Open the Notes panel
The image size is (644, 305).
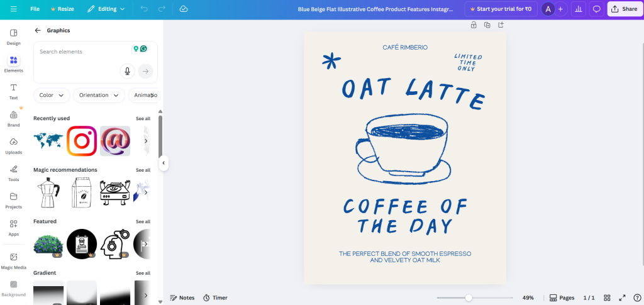pyautogui.click(x=182, y=297)
